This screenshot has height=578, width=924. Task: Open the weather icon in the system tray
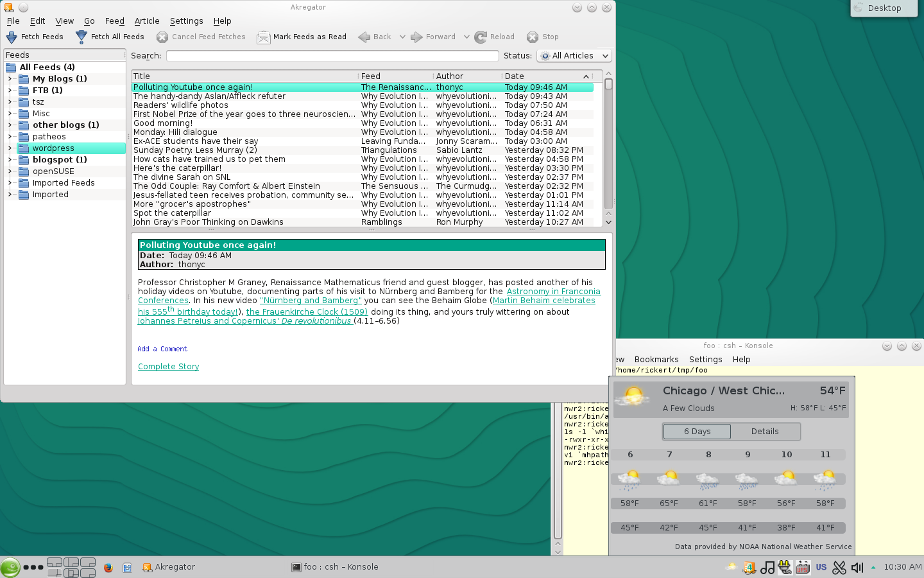[x=732, y=568]
